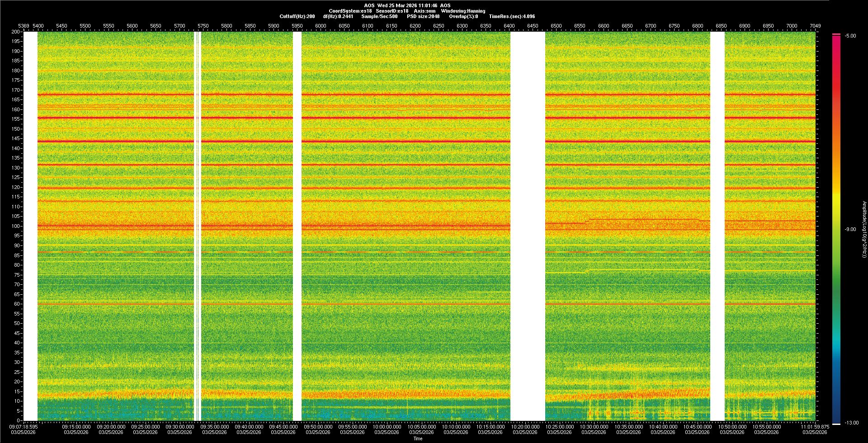Click the 6000 tick on top axis

[321, 26]
